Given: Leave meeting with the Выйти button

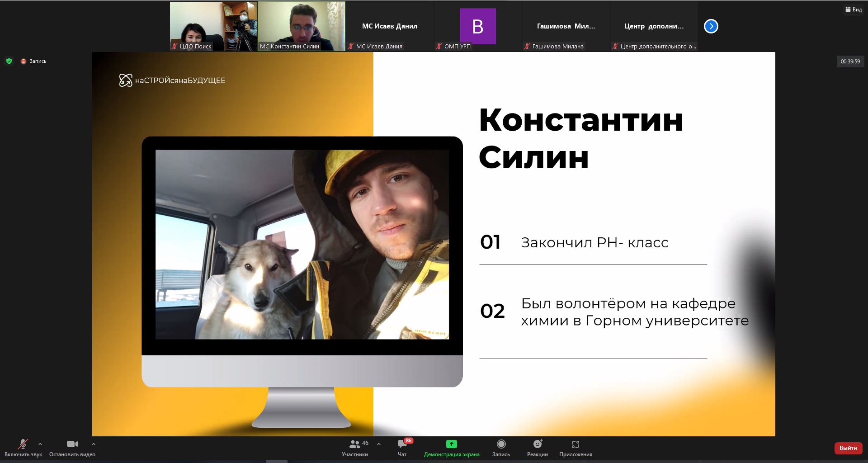Looking at the screenshot, I should pyautogui.click(x=848, y=448).
